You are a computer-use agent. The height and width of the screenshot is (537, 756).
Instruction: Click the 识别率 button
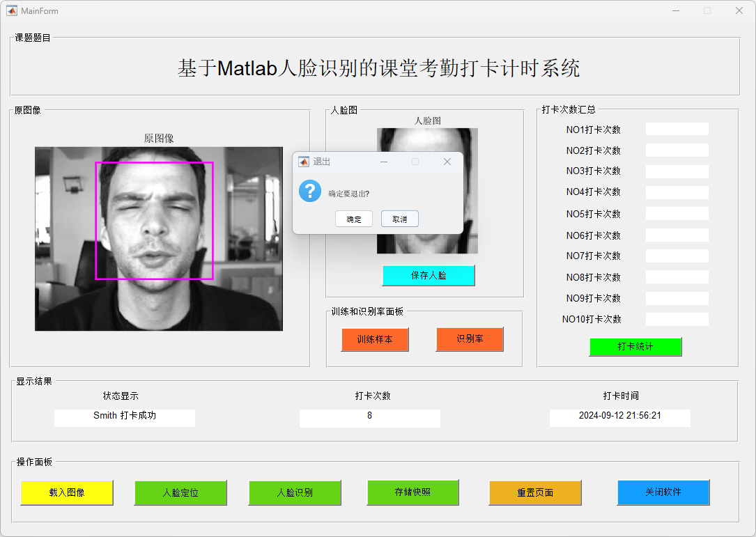pos(470,339)
